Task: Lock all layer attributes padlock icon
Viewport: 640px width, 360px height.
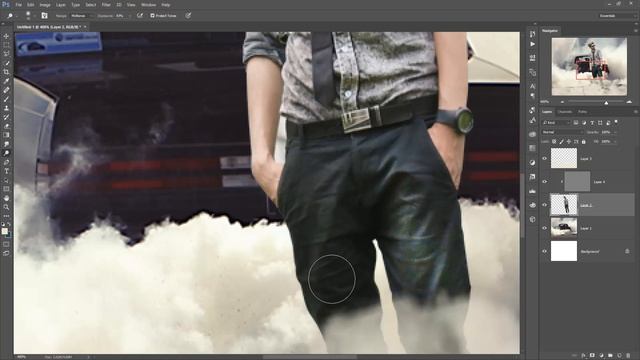Action: pyautogui.click(x=584, y=142)
